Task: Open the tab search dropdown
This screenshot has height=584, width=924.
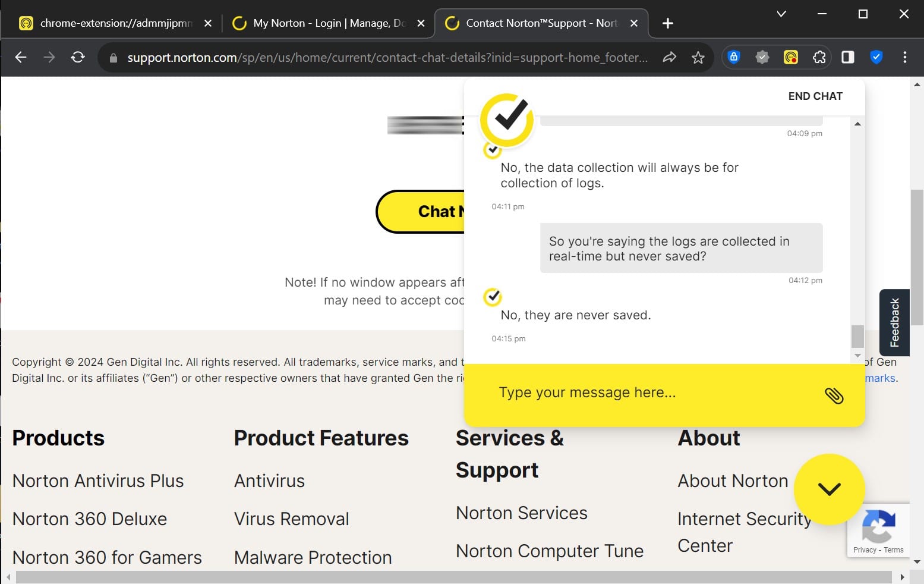Action: [x=781, y=14]
